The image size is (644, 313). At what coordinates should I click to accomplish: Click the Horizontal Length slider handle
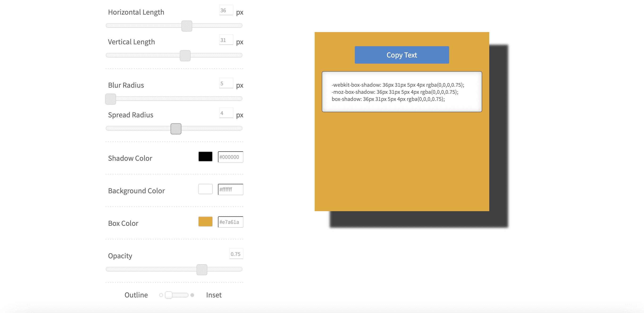coord(187,26)
